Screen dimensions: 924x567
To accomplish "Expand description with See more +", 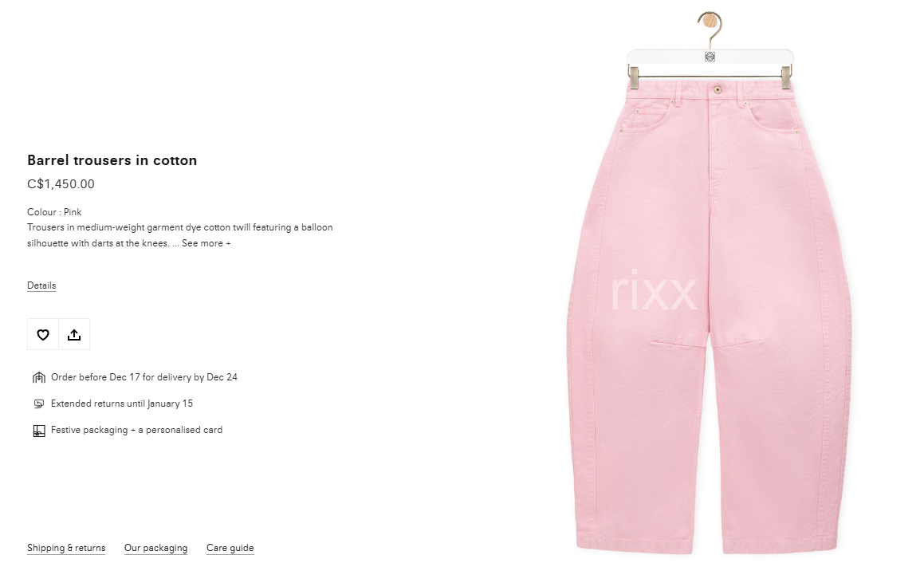I will 206,243.
